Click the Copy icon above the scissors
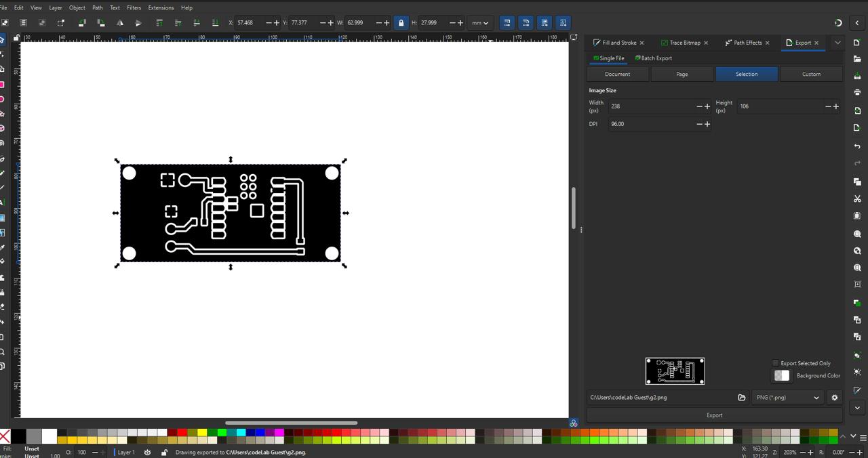This screenshot has height=458, width=868. click(x=857, y=182)
